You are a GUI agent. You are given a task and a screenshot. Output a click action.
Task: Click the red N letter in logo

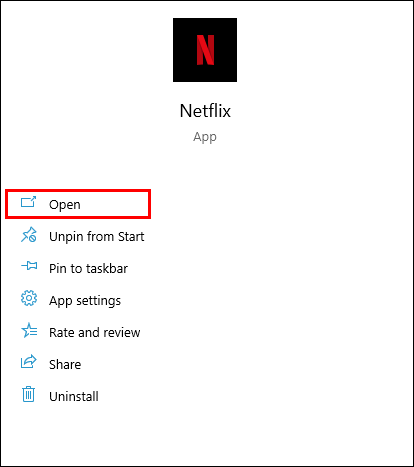click(x=205, y=50)
